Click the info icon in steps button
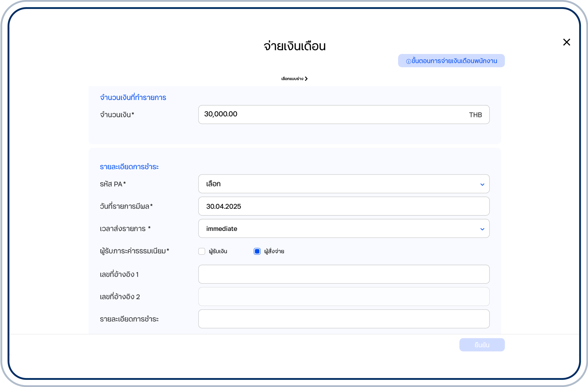 (408, 61)
